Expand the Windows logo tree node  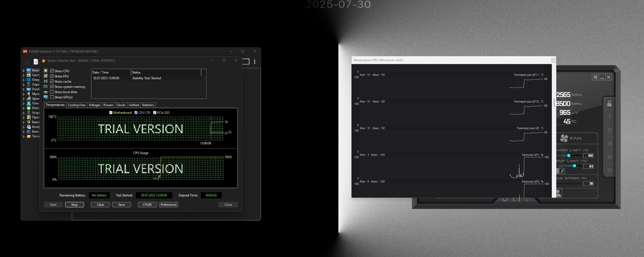(24, 80)
